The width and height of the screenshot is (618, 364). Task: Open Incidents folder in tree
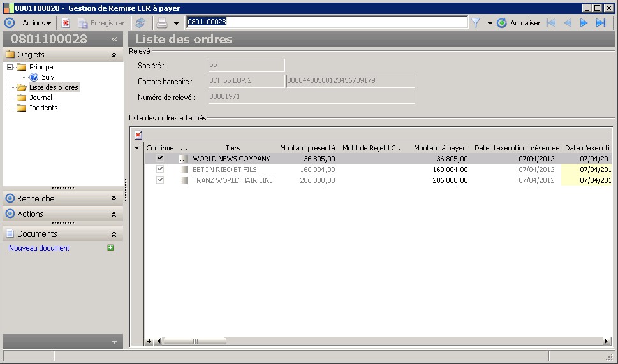[43, 108]
